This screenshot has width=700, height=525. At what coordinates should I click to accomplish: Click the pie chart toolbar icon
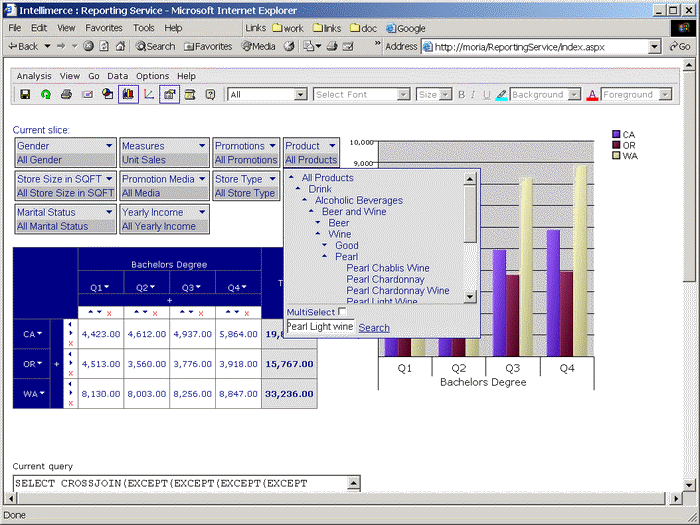(x=108, y=94)
